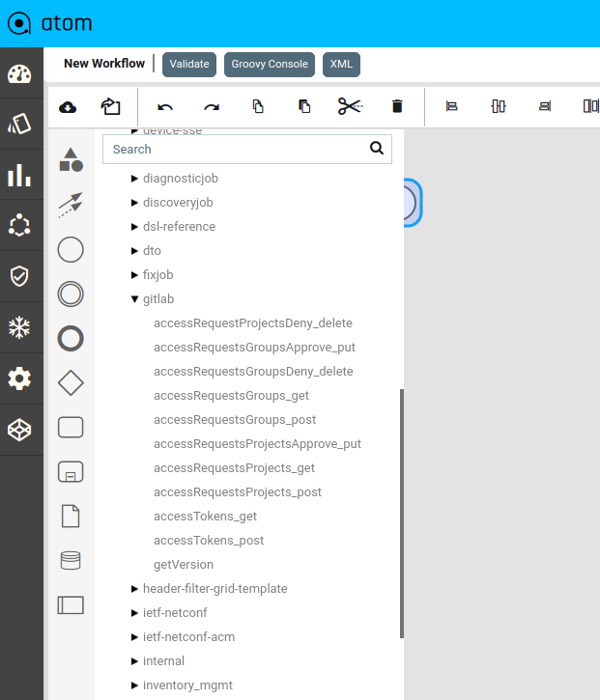
Task: Select the intermediate event double circle
Action: pos(71,294)
